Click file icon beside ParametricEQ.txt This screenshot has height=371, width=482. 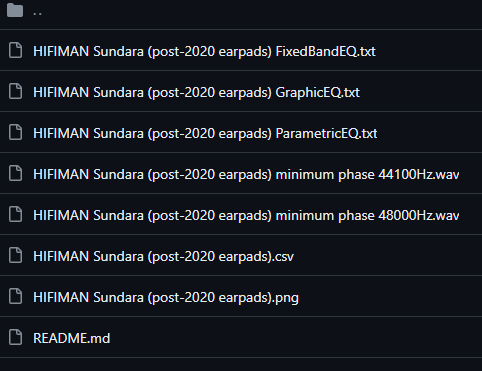coord(15,133)
